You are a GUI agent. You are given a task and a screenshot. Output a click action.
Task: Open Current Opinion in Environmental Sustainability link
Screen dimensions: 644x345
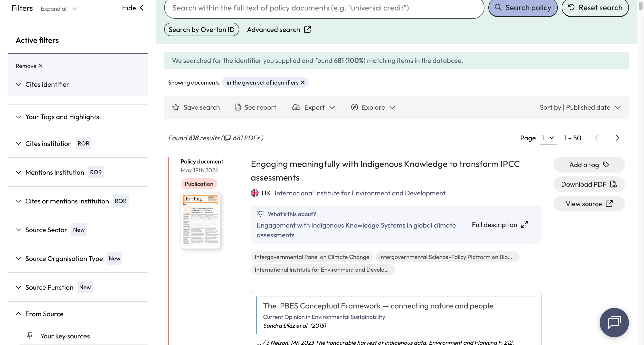pos(324,317)
